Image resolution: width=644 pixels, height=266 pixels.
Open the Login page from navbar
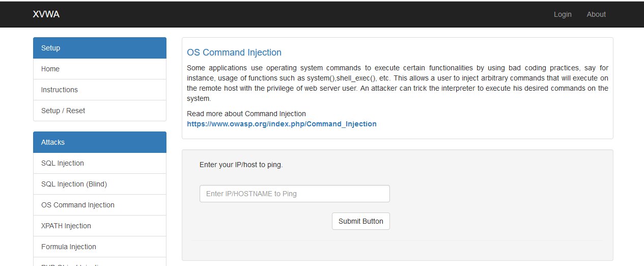(x=563, y=14)
